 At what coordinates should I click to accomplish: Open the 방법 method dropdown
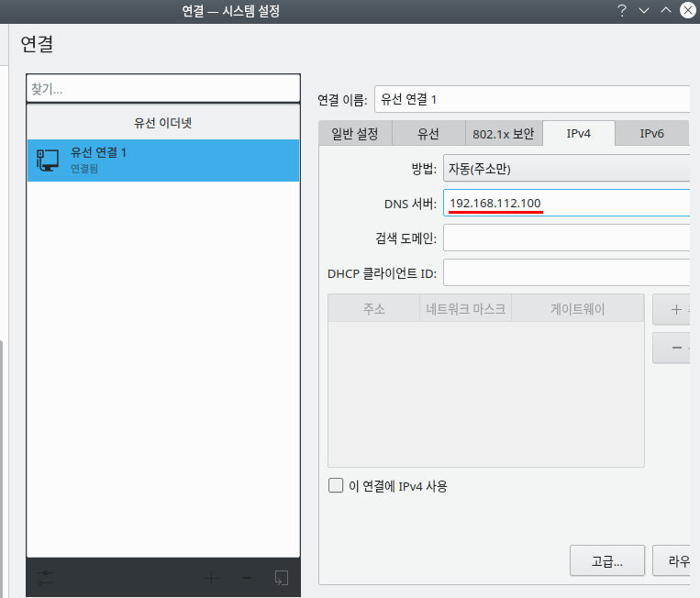point(565,169)
